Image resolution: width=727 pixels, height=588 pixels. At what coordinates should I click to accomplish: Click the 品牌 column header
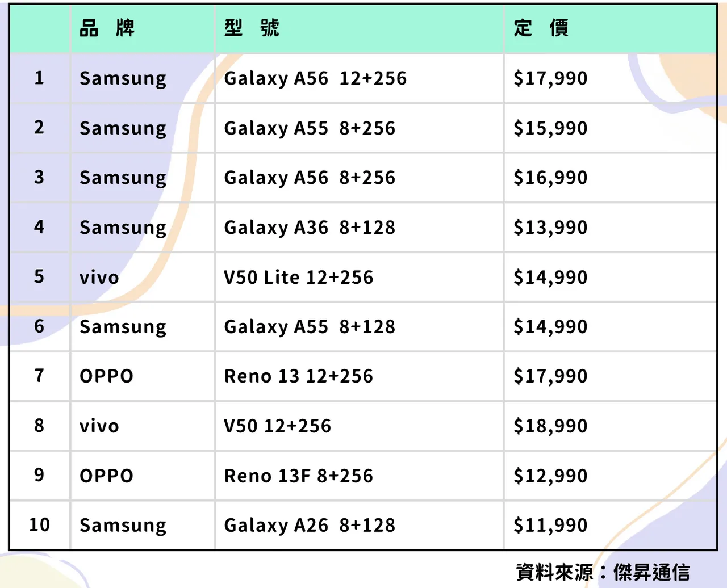tap(107, 28)
